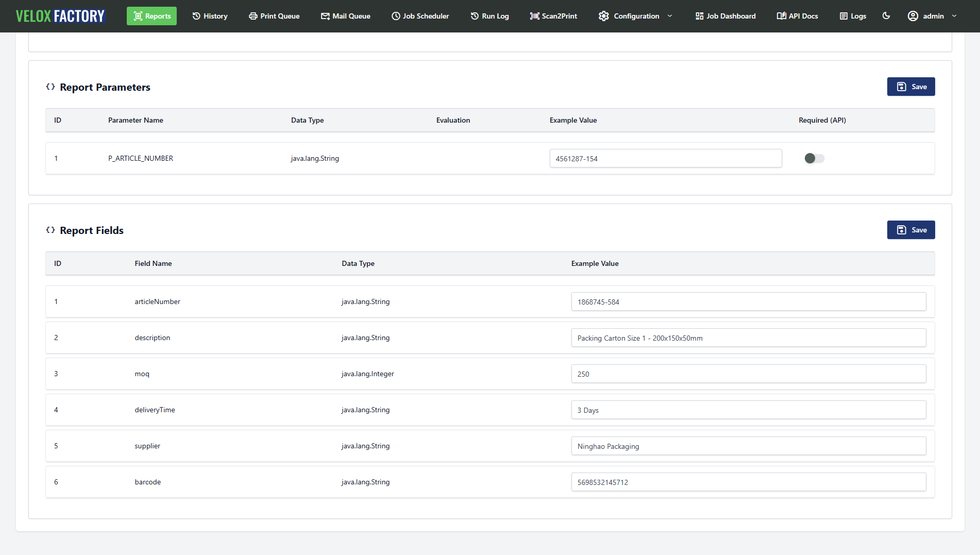Click the moq example value field
The width and height of the screenshot is (980, 555).
749,374
